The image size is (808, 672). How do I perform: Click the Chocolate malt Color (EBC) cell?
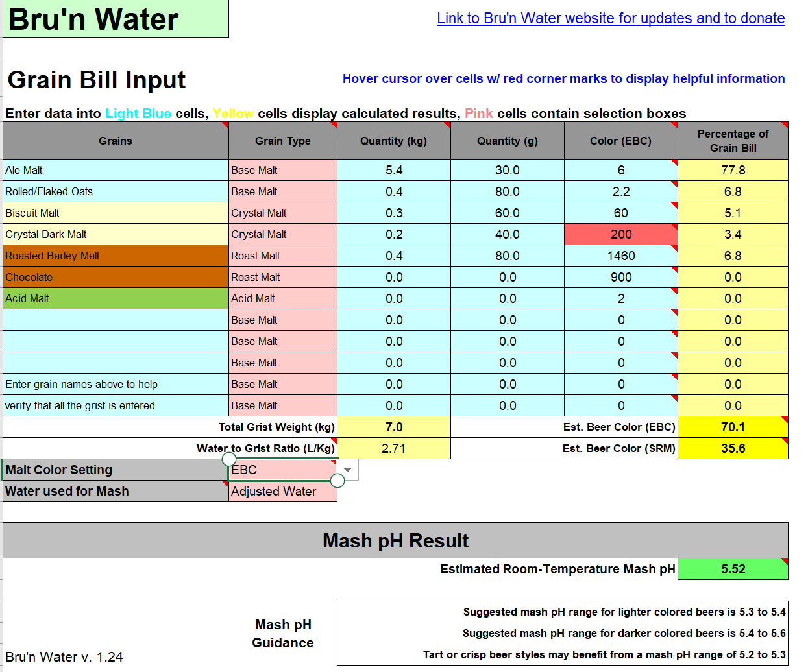(620, 277)
